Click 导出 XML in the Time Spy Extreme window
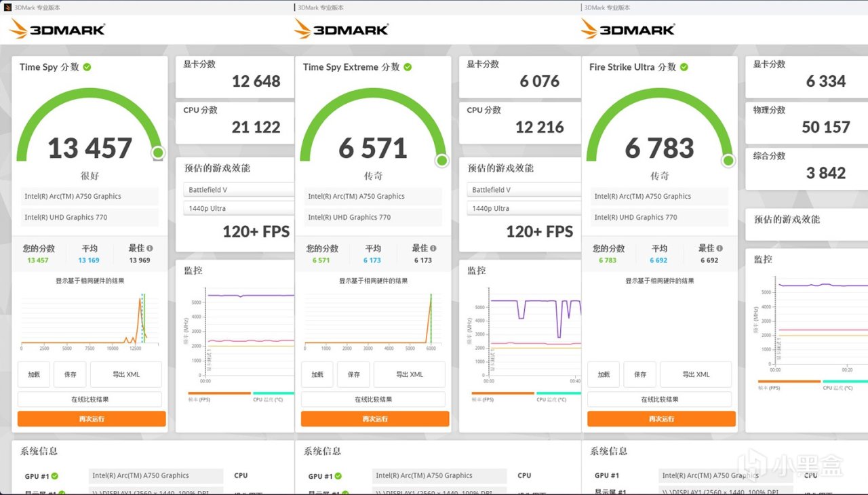 click(409, 374)
